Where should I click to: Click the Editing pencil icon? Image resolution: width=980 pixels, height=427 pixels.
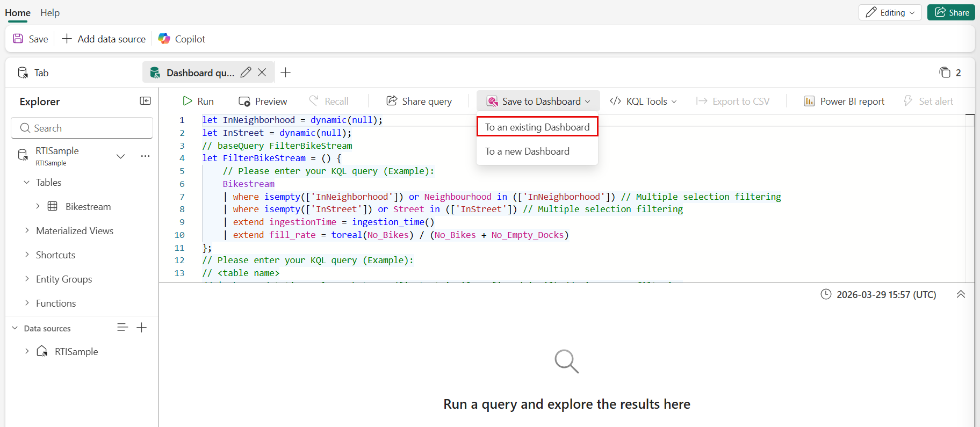tap(871, 12)
